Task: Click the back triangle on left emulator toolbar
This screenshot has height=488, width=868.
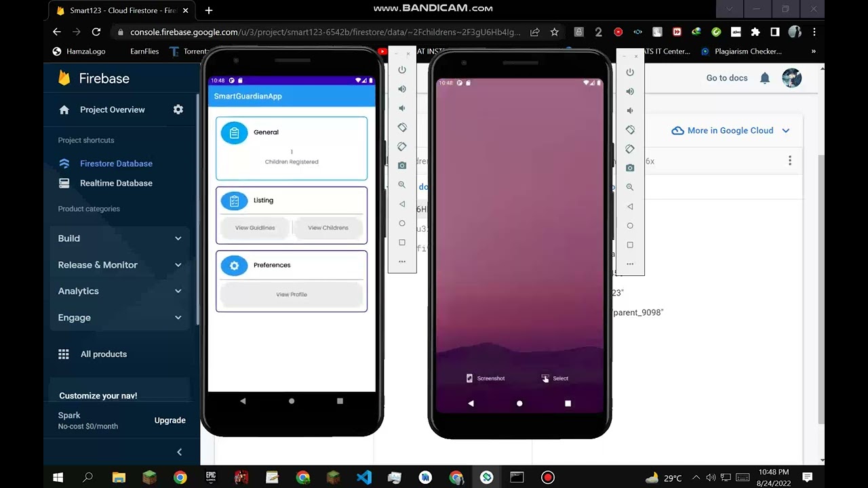Action: tap(402, 204)
